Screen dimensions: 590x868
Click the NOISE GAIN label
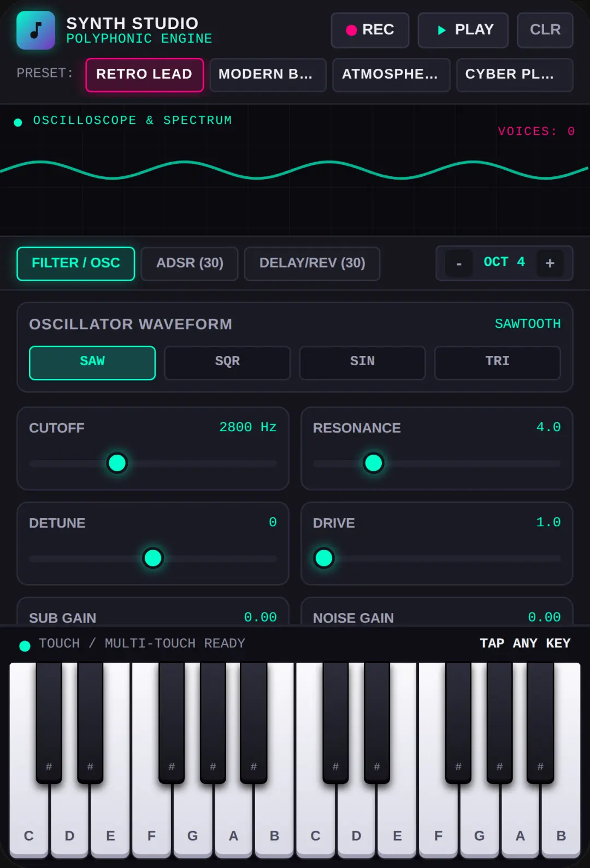click(353, 618)
